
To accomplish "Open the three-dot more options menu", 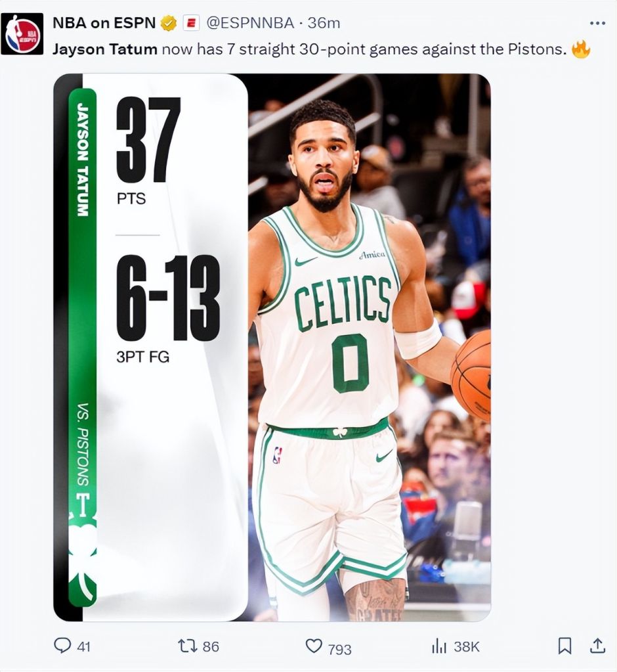I will (597, 23).
